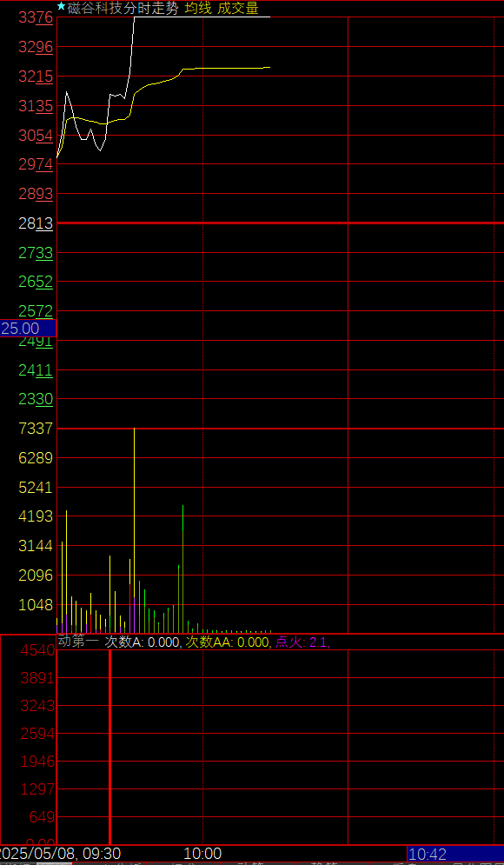
Task: Click the red vertical signal bar in the indicator pane
Action: (x=109, y=747)
